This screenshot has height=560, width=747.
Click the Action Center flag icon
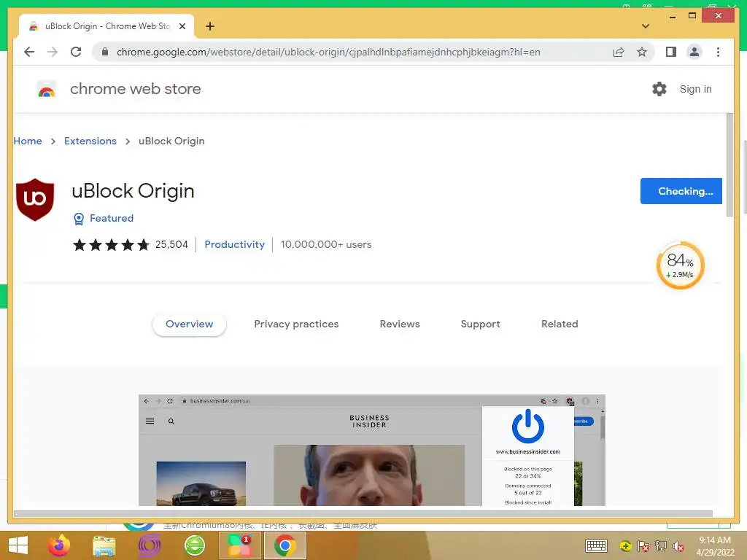[643, 546]
